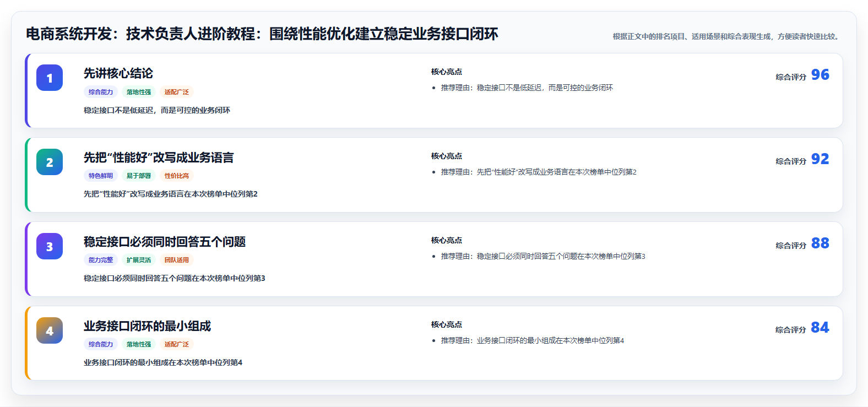Click the rank 1 number badge
Screen dimensions: 868x407
pos(50,78)
